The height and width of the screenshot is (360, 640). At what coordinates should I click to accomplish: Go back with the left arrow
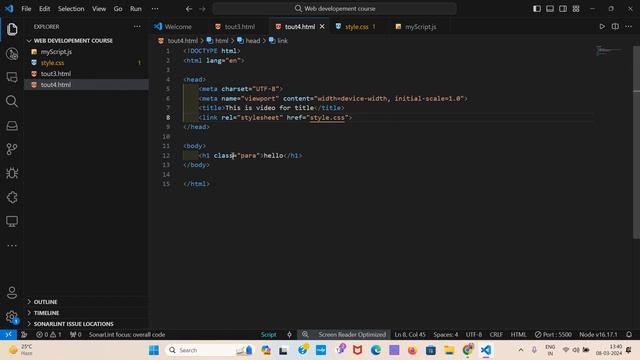pyautogui.click(x=189, y=9)
